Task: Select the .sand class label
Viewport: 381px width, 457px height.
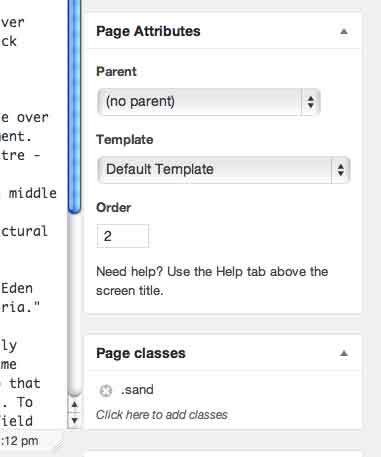Action: (137, 390)
